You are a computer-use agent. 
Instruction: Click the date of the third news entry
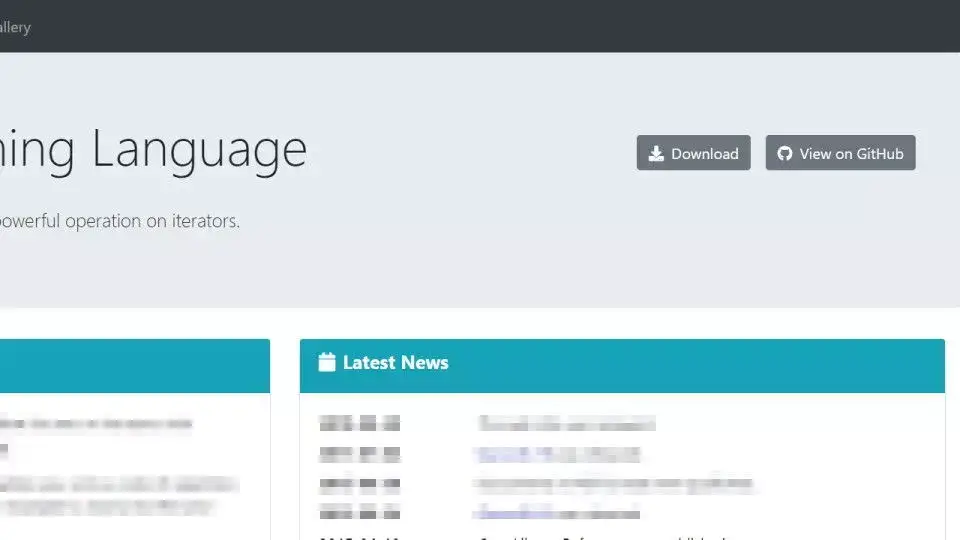point(359,484)
